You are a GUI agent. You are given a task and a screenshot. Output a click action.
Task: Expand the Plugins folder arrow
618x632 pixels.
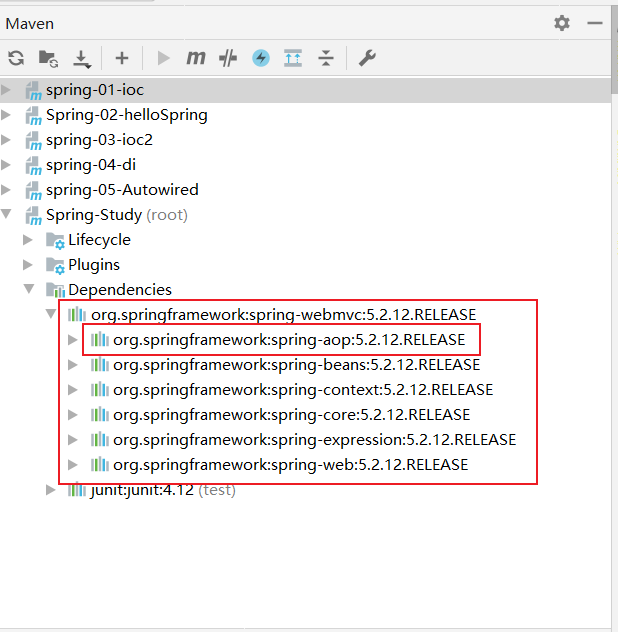(x=29, y=265)
